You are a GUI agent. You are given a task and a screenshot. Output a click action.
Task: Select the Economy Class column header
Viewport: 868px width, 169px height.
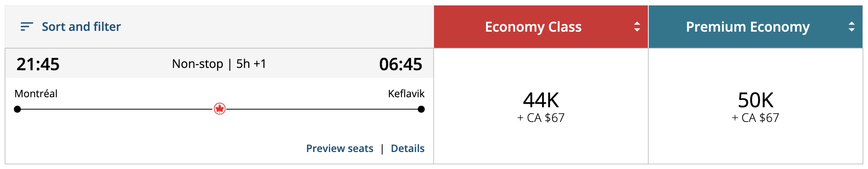(x=533, y=27)
